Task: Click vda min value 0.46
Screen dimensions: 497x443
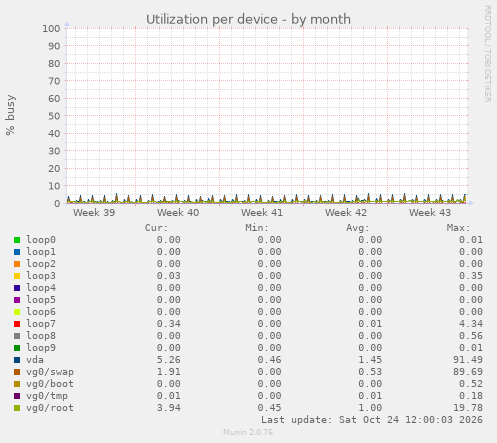Action: (269, 360)
